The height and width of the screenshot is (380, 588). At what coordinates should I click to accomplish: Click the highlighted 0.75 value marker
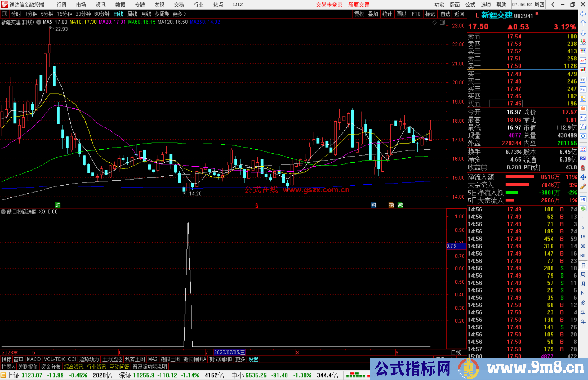click(x=456, y=246)
